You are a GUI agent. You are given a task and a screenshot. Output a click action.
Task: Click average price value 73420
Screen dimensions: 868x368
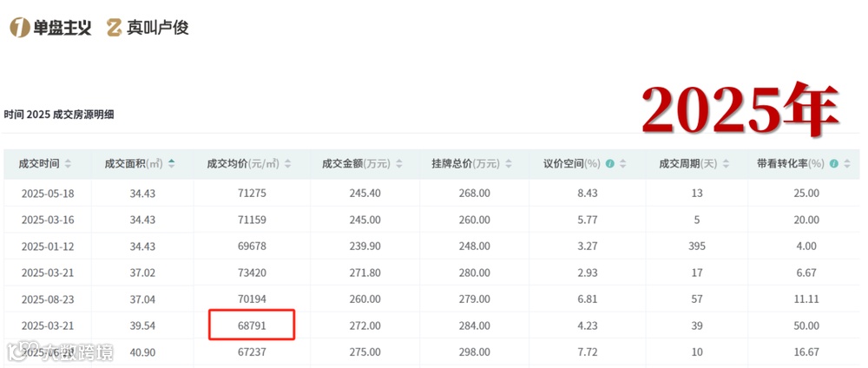click(252, 273)
